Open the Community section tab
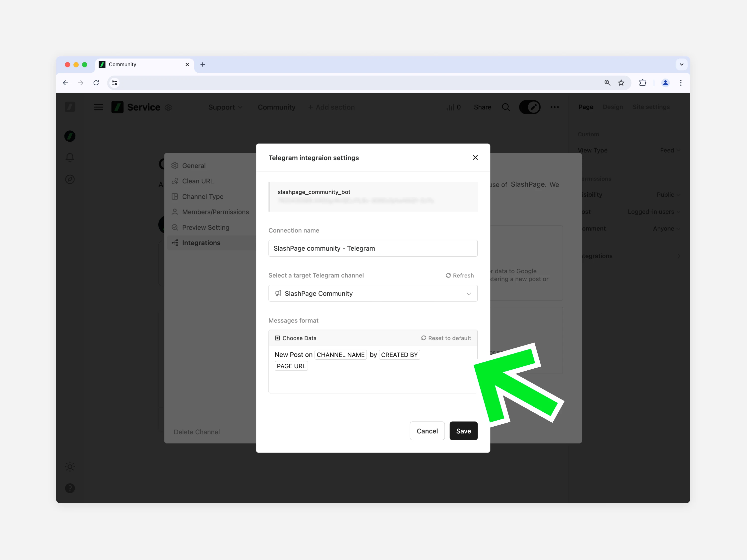 pyautogui.click(x=277, y=107)
